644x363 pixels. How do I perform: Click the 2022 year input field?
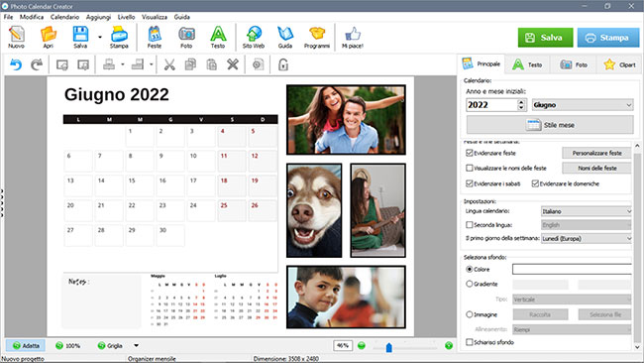coord(491,105)
